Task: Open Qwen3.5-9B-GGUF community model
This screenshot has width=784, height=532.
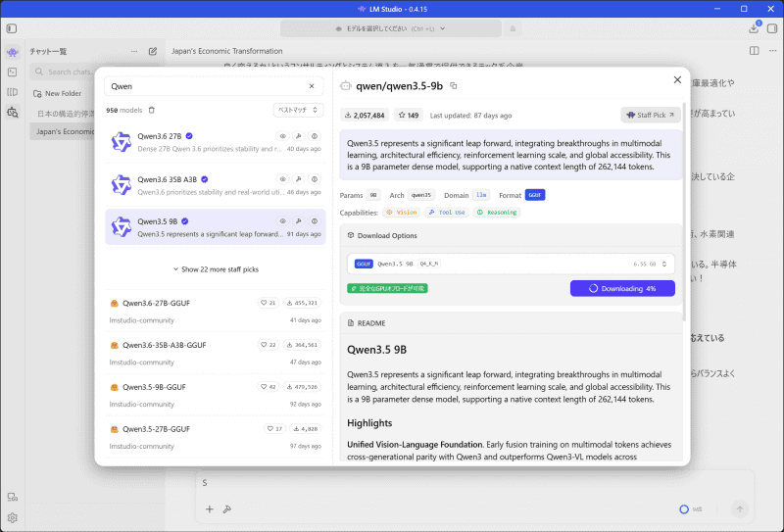Action: click(216, 395)
